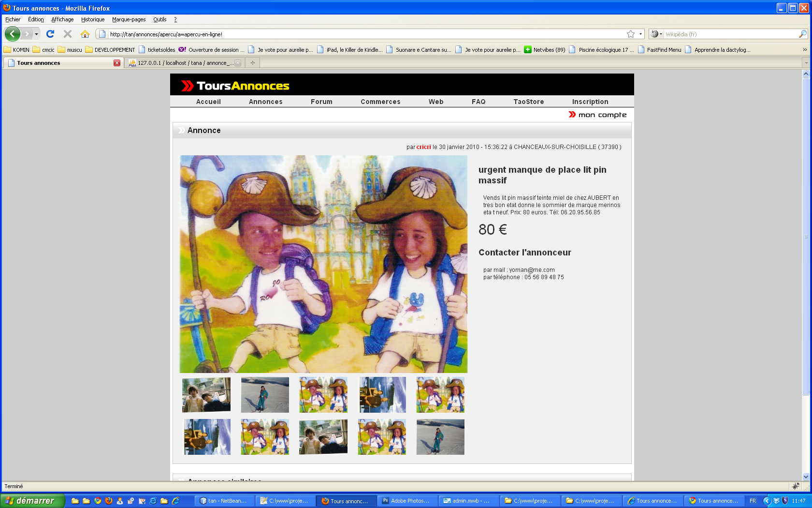Bookmark this page with the star icon
Viewport: 812px width, 508px height.
[x=631, y=34]
